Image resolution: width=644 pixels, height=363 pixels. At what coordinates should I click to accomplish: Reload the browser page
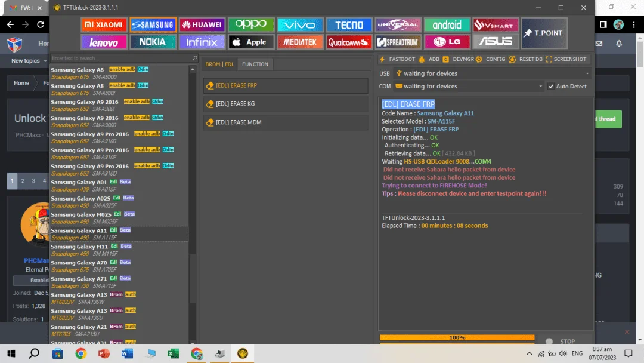pos(41,24)
